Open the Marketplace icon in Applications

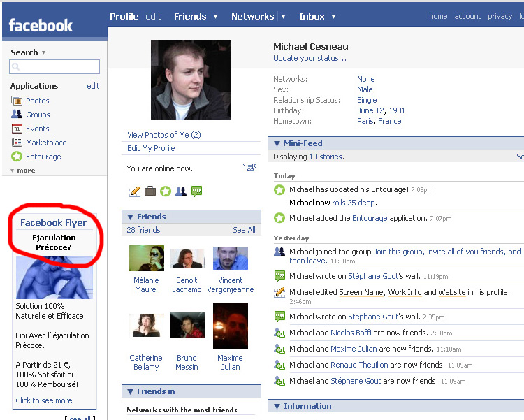pyautogui.click(x=17, y=143)
